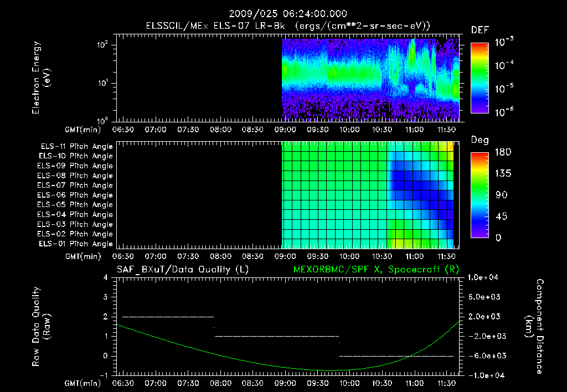Image resolution: width=567 pixels, height=392 pixels.
Task: Click the dashed data quality line at level 0
Action: (396, 356)
